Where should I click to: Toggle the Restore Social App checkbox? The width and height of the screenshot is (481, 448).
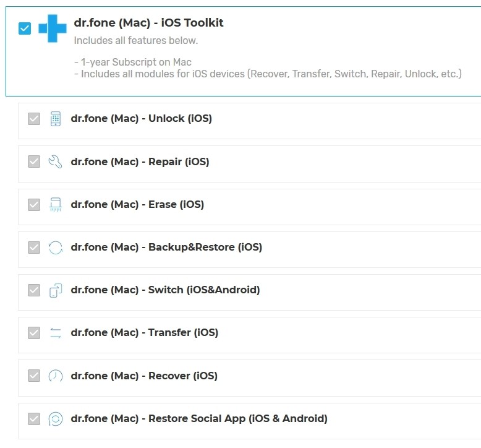click(x=34, y=418)
